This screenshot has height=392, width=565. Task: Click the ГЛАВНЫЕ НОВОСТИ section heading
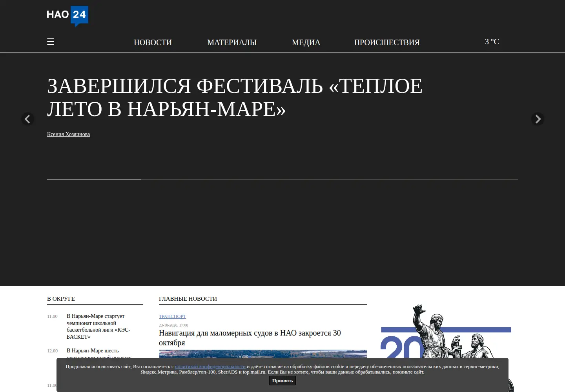click(188, 299)
